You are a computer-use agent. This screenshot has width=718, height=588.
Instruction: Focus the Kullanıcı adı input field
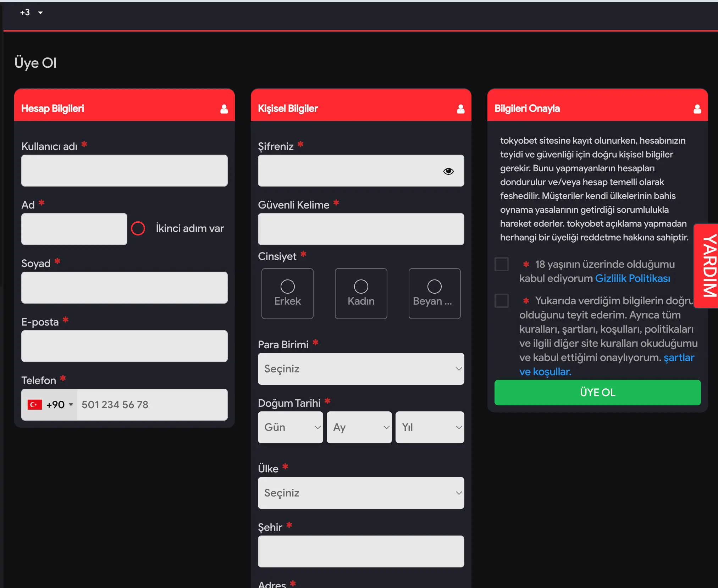point(124,171)
